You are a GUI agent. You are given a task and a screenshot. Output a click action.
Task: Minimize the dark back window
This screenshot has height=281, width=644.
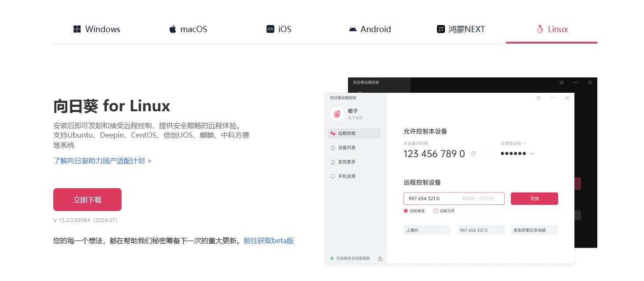576,82
